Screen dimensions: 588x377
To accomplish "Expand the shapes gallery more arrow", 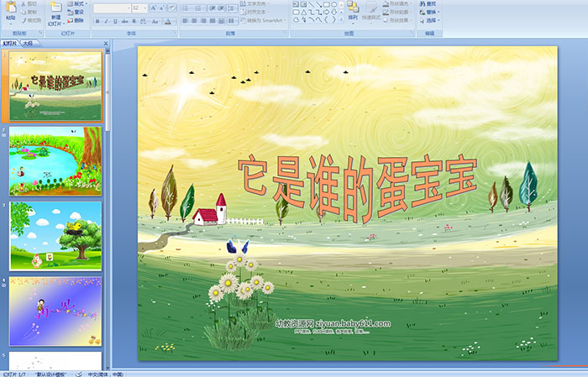I will [341, 18].
